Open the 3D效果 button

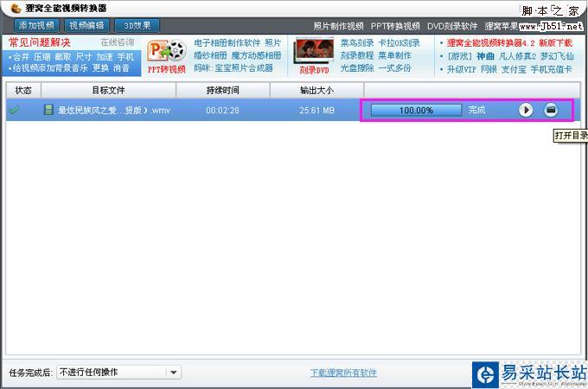[137, 25]
